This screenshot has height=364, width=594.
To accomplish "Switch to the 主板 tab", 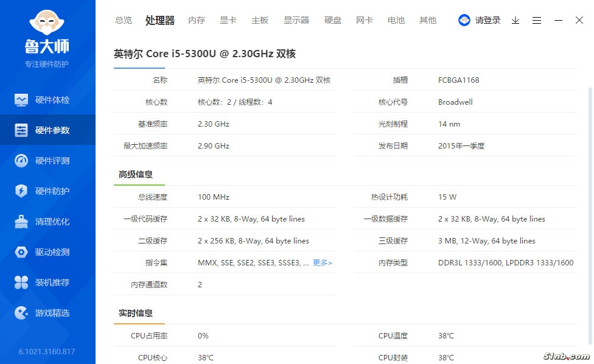I will (x=260, y=20).
